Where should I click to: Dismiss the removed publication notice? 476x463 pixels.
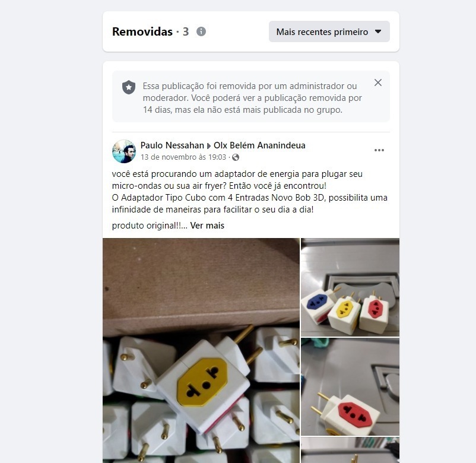click(x=378, y=83)
